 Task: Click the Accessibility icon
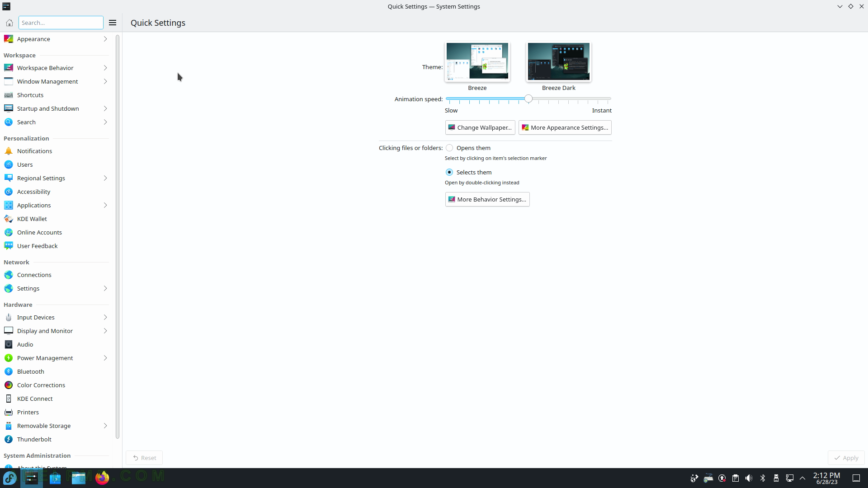(x=9, y=192)
